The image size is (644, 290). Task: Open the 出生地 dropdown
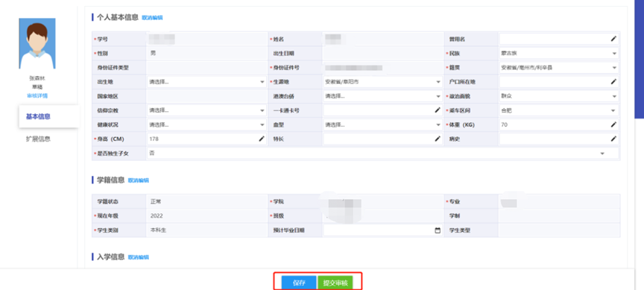pos(207,82)
